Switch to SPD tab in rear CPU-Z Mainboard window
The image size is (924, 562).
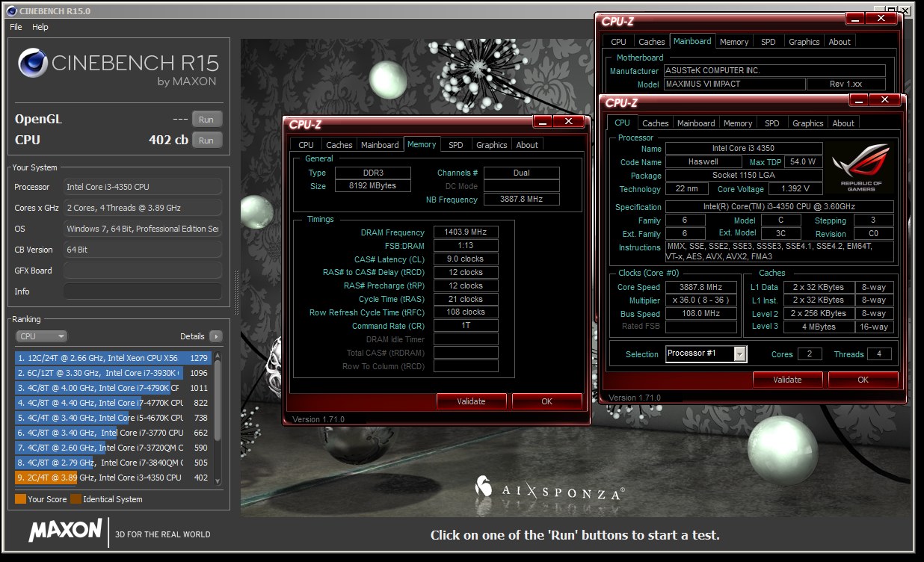(769, 42)
